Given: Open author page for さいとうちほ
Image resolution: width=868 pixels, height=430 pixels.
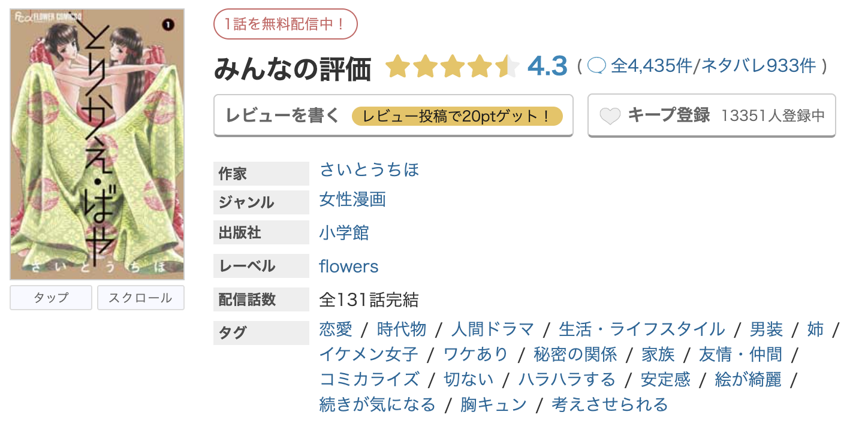Looking at the screenshot, I should (x=369, y=170).
